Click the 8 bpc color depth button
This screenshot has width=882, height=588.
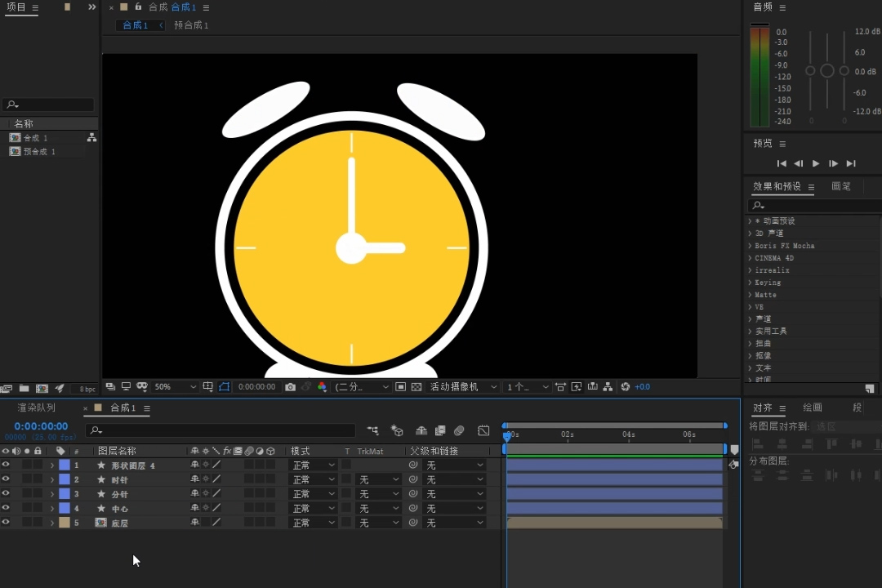(87, 389)
